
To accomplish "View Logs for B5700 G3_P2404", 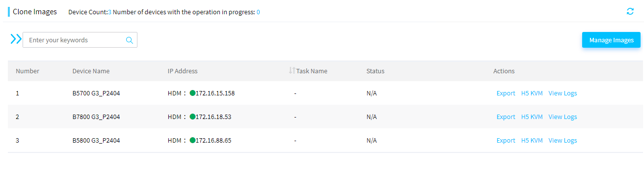I will 563,93.
